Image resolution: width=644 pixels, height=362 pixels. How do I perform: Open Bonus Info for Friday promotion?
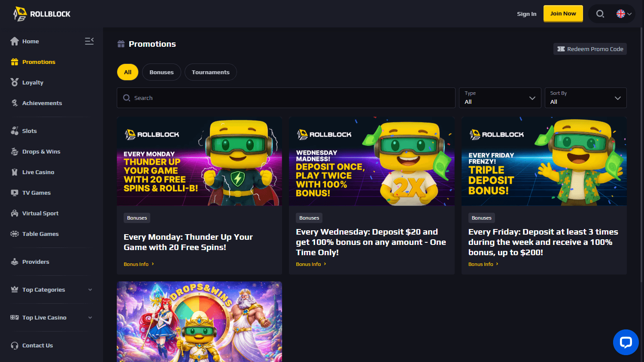pyautogui.click(x=483, y=264)
